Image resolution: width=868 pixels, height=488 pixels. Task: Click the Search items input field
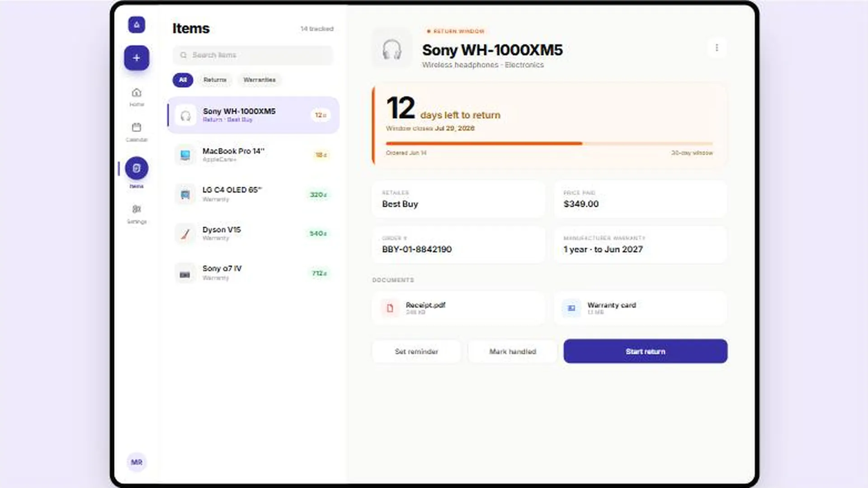click(253, 55)
